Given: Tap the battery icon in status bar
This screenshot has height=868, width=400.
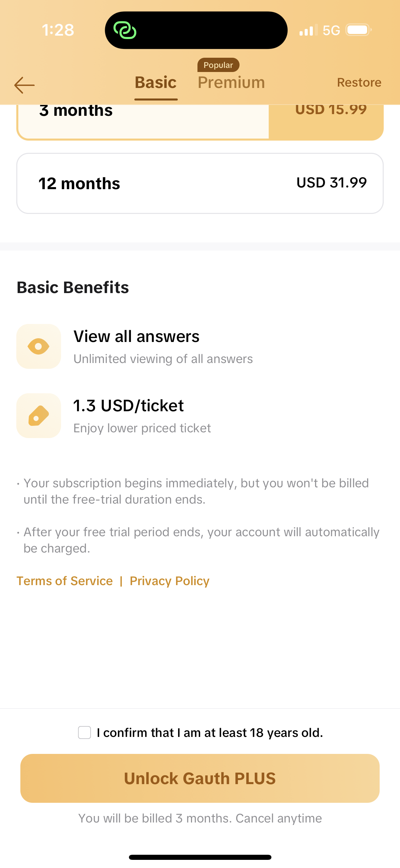Looking at the screenshot, I should tap(358, 30).
